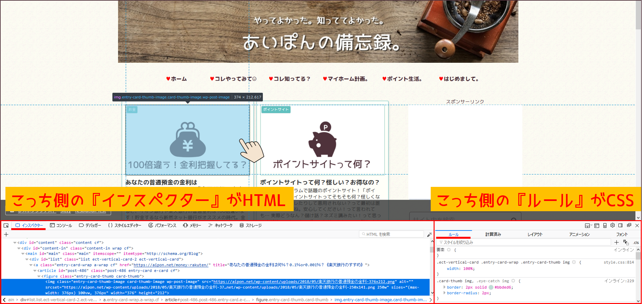Collapse the figure entry-card-thumb node
Image resolution: width=644 pixels, height=304 pixels.
point(39,276)
